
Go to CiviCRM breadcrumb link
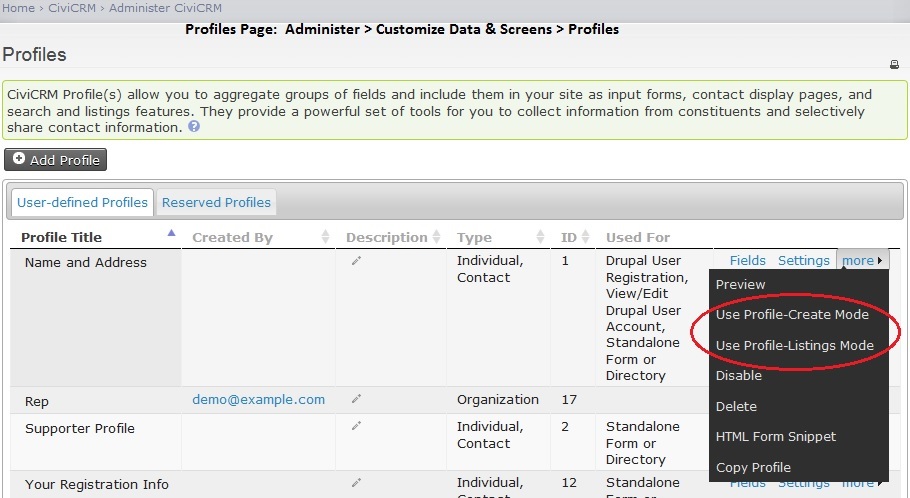pos(71,8)
